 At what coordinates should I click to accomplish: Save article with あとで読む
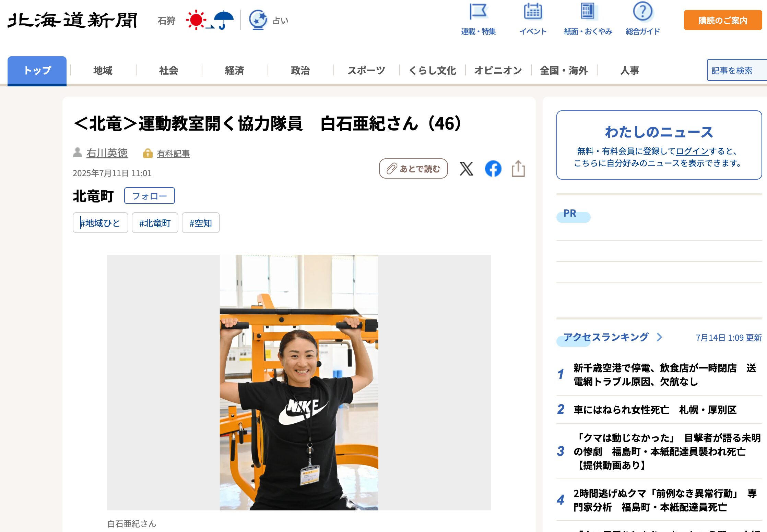click(x=413, y=169)
